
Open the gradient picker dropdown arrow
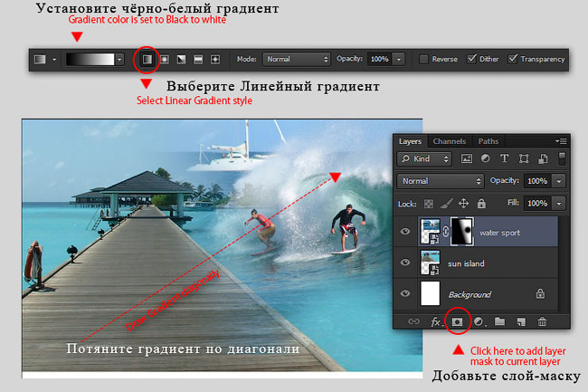(119, 59)
